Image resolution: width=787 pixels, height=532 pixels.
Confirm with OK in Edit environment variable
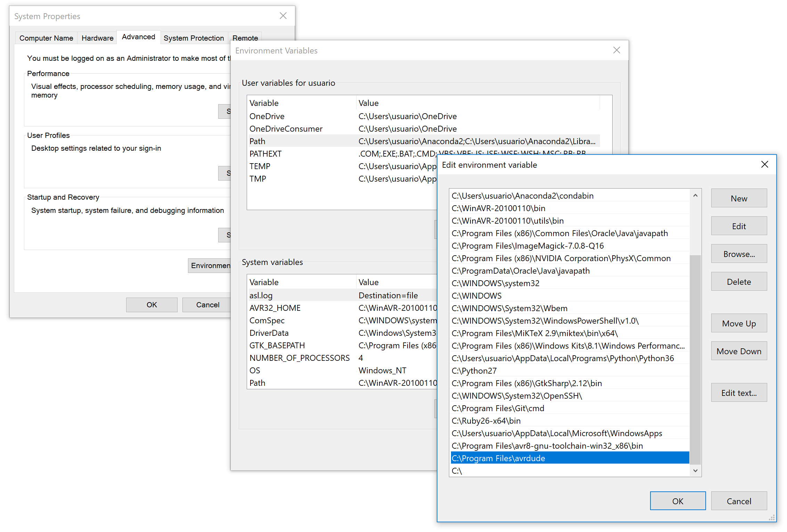click(678, 501)
